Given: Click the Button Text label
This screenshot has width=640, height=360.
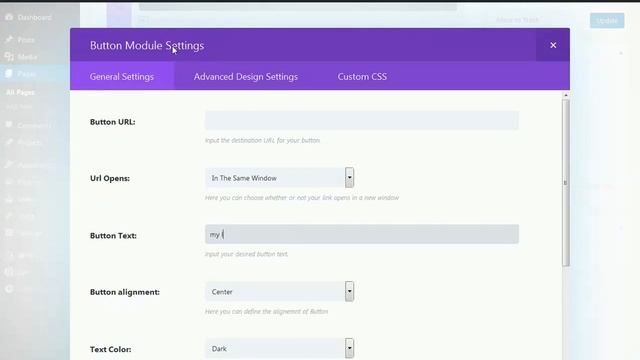Looking at the screenshot, I should [x=113, y=236].
